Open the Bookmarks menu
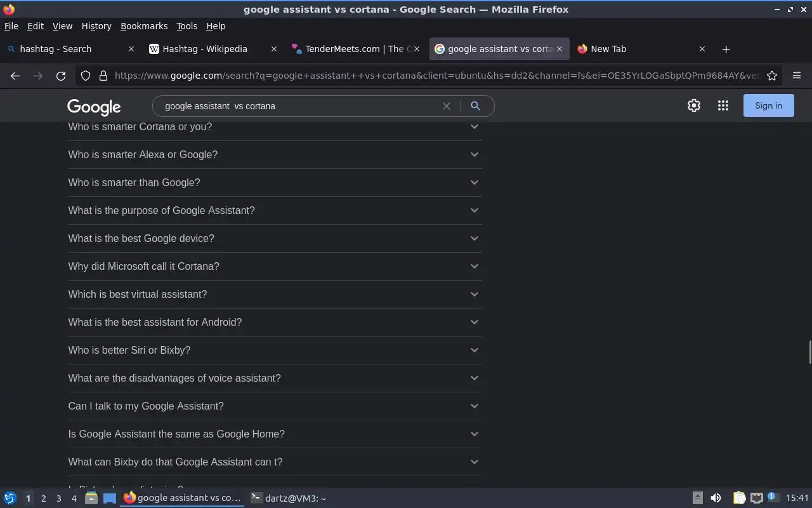 [x=144, y=26]
